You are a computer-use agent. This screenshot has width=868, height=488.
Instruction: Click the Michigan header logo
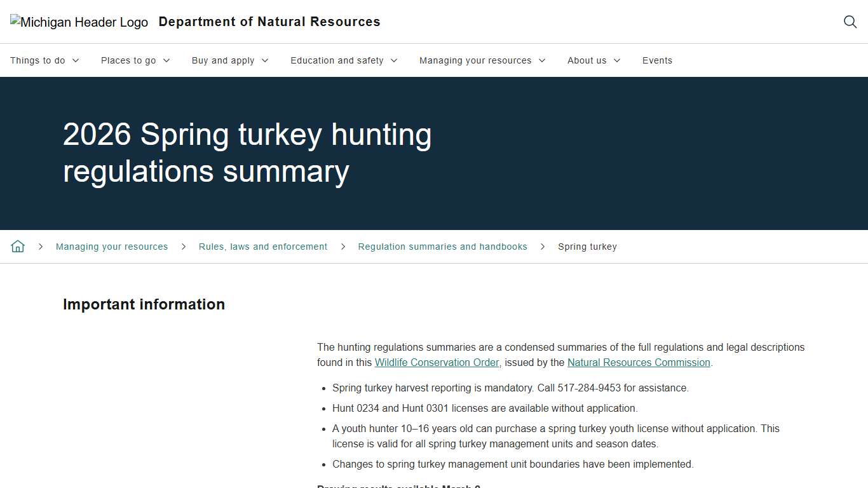(x=79, y=22)
